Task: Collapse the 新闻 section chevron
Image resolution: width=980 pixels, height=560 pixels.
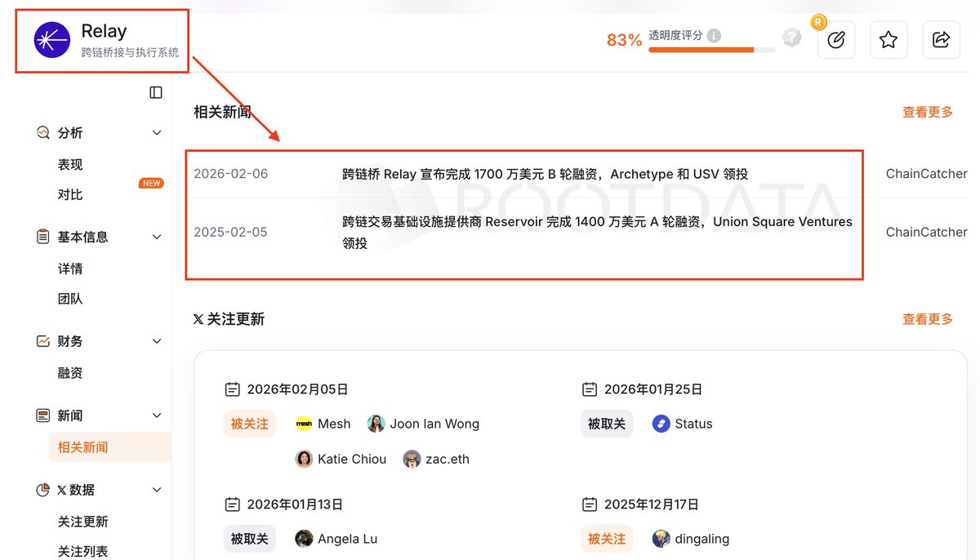Action: (x=157, y=416)
